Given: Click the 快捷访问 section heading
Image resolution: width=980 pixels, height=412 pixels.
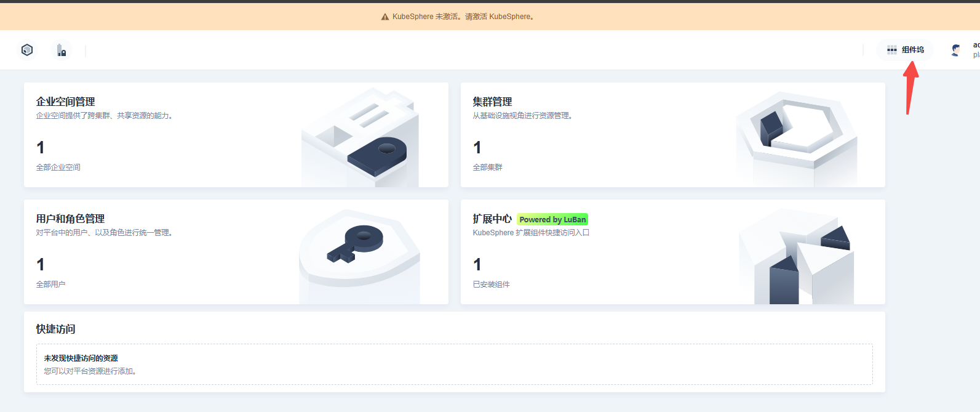Looking at the screenshot, I should click(56, 329).
